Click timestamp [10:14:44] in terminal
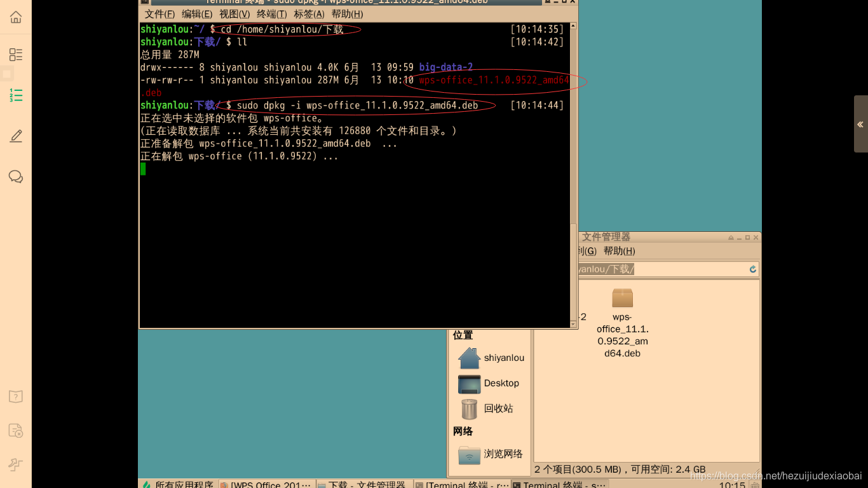868x488 pixels. (537, 105)
